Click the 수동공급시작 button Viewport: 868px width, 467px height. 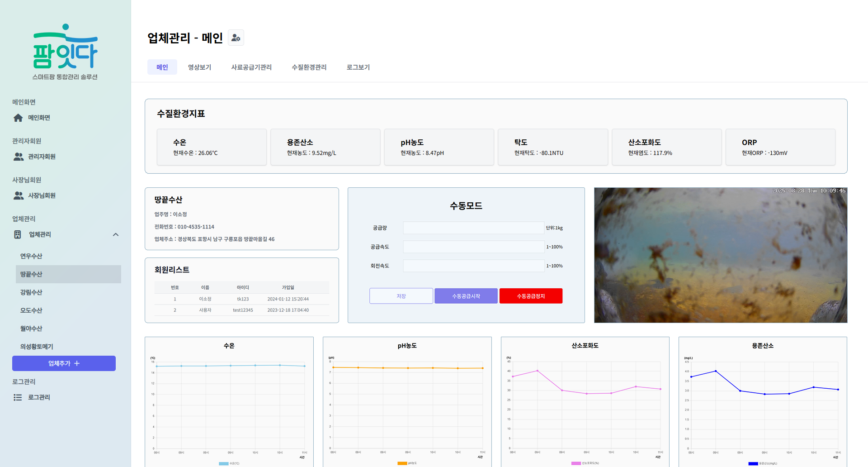pos(466,296)
